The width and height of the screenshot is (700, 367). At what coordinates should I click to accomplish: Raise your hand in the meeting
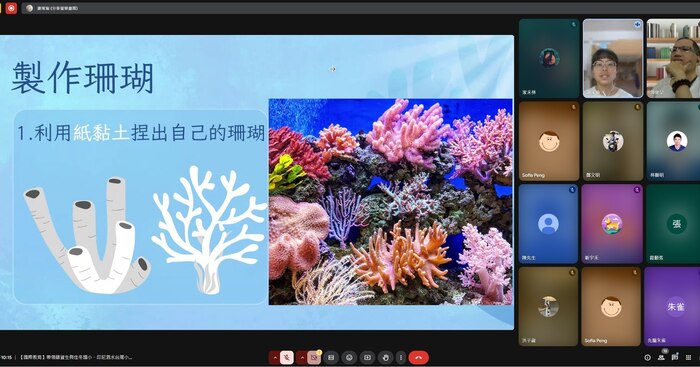(385, 358)
